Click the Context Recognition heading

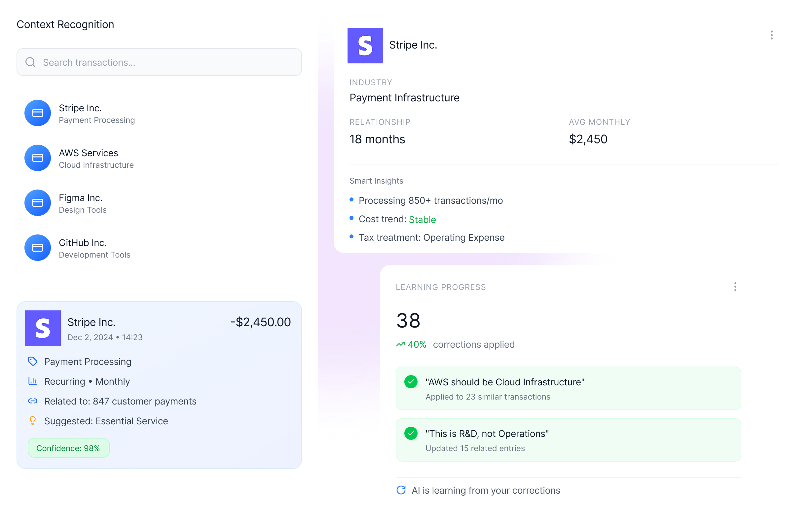coord(65,24)
